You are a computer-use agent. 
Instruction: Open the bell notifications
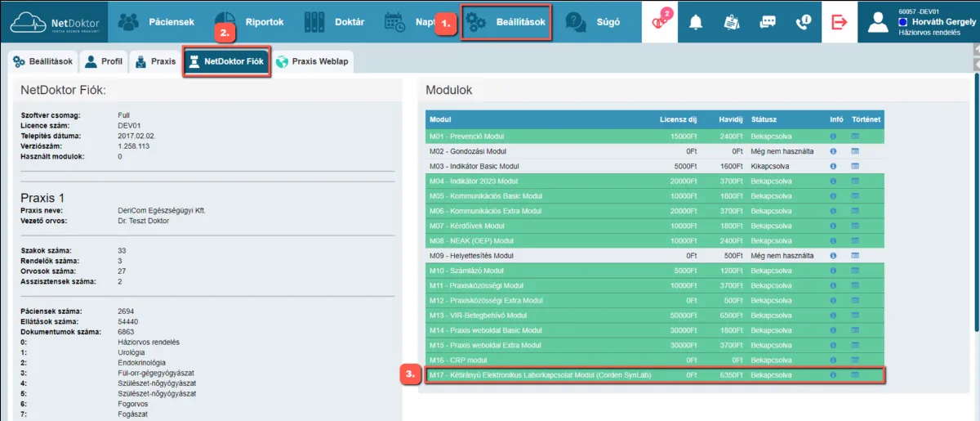click(696, 22)
